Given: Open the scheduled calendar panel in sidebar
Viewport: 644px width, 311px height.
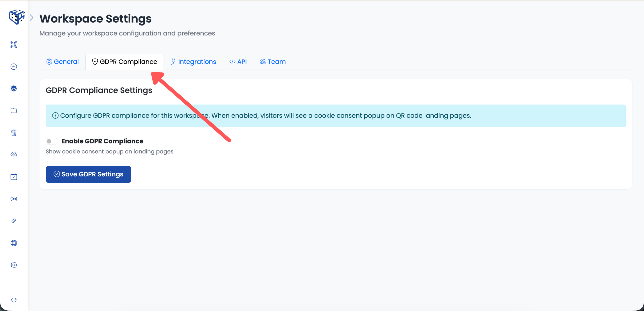Looking at the screenshot, I should coord(14,177).
